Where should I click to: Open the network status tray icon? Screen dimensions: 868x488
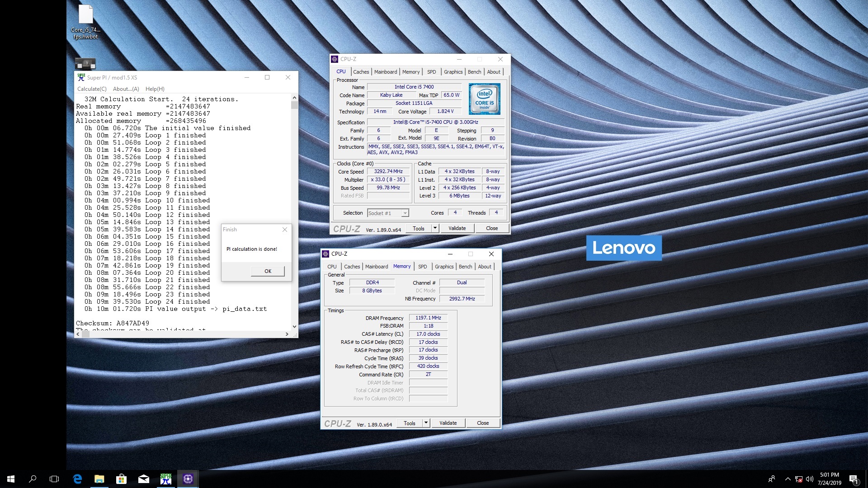799,479
